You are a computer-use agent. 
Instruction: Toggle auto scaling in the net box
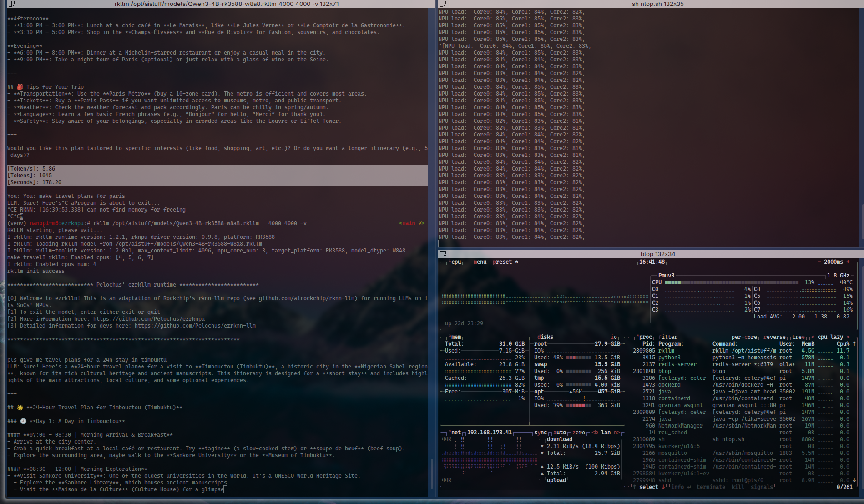point(560,433)
